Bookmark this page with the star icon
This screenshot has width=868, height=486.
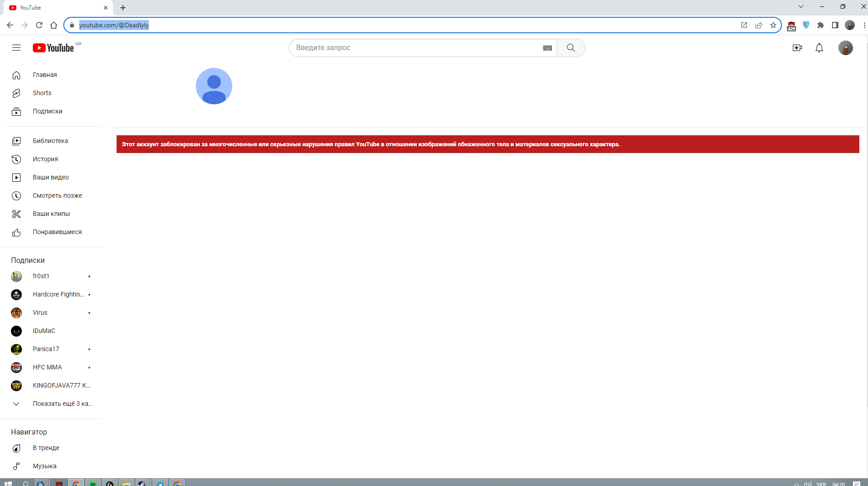(773, 25)
